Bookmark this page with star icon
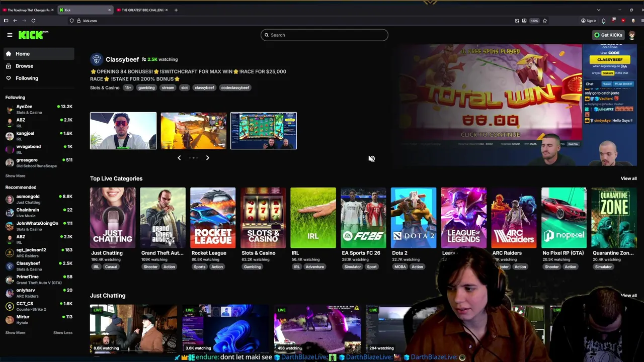This screenshot has width=644, height=362. tap(544, 21)
